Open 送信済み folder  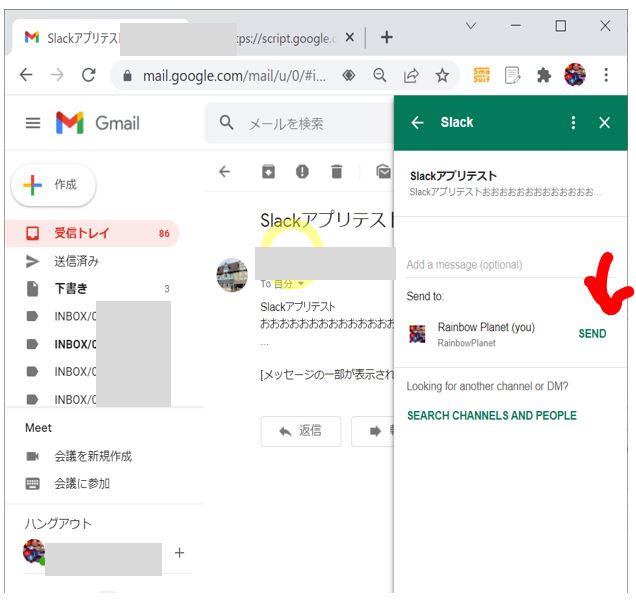pos(76,261)
